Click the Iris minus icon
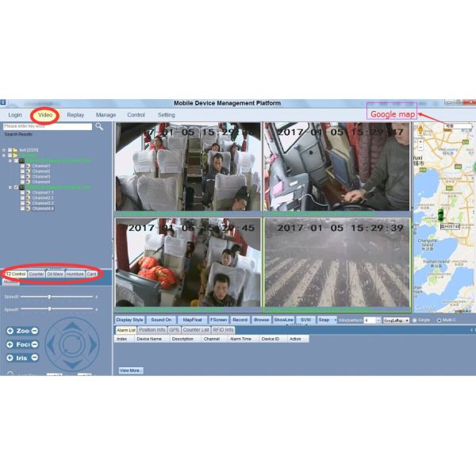Screen dimensions: 476x476 coord(34,358)
